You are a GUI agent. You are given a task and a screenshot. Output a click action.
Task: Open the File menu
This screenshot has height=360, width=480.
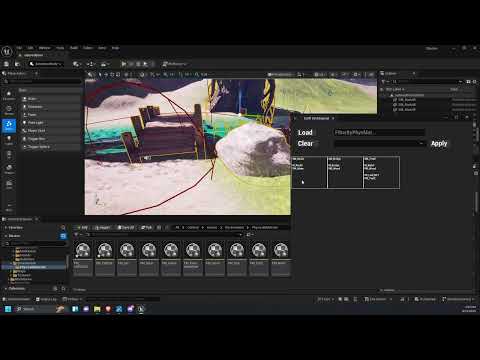tap(19, 48)
